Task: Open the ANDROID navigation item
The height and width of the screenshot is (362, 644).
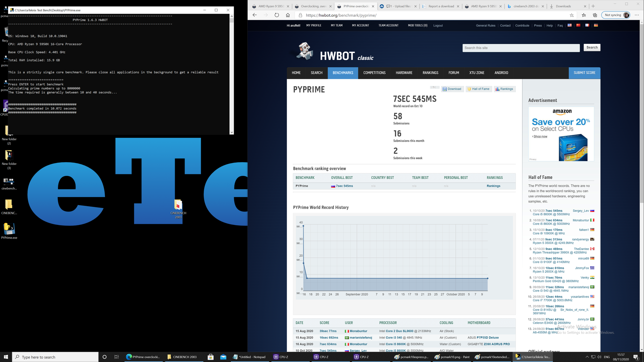Action: click(501, 73)
